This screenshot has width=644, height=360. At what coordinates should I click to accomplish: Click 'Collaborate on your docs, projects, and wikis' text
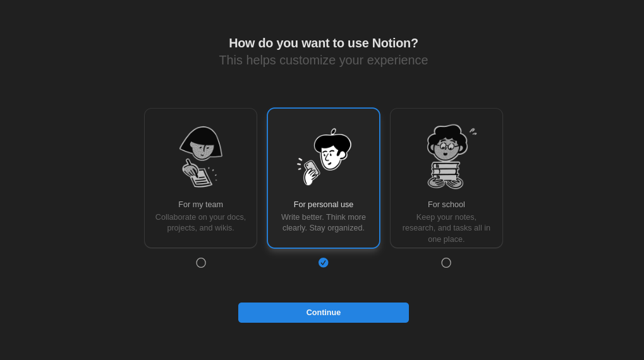tap(200, 222)
